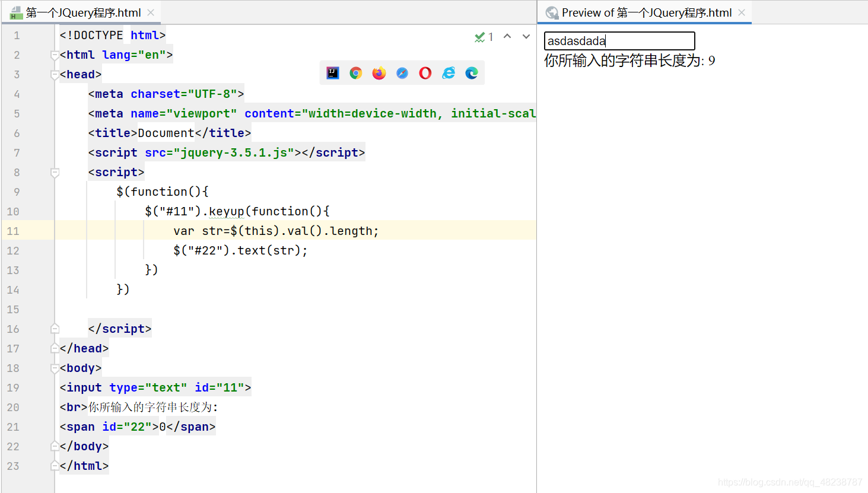Collapse the head tag fold on line 3
The height and width of the screenshot is (493, 868).
(x=55, y=75)
